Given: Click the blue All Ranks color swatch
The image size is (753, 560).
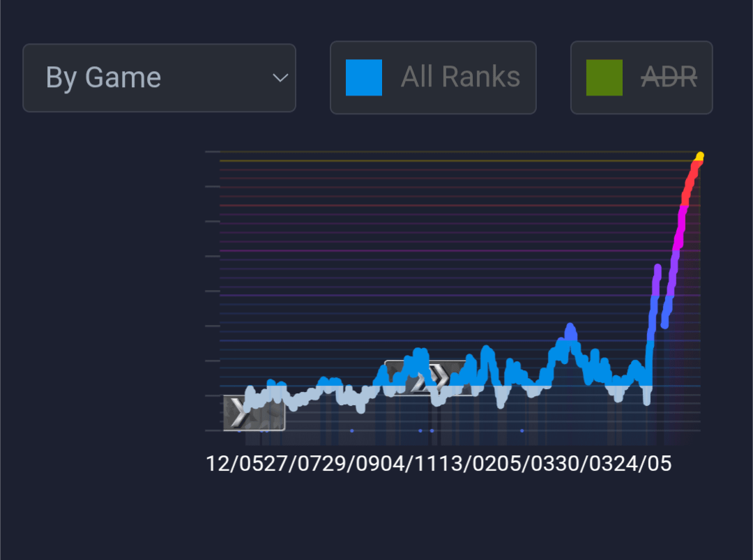Looking at the screenshot, I should tap(364, 78).
